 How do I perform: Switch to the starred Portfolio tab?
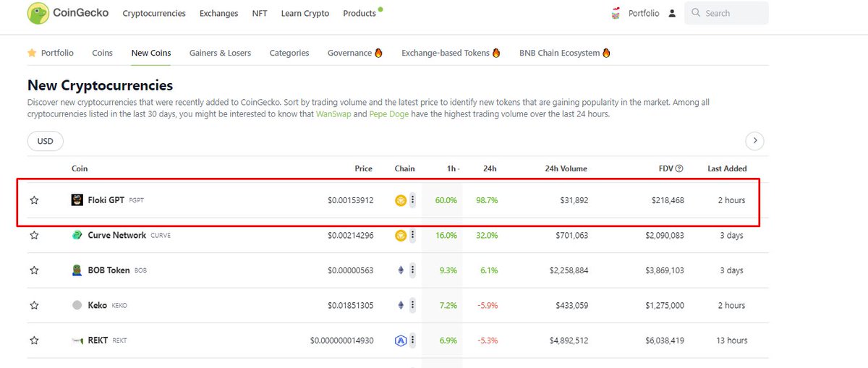click(x=51, y=53)
